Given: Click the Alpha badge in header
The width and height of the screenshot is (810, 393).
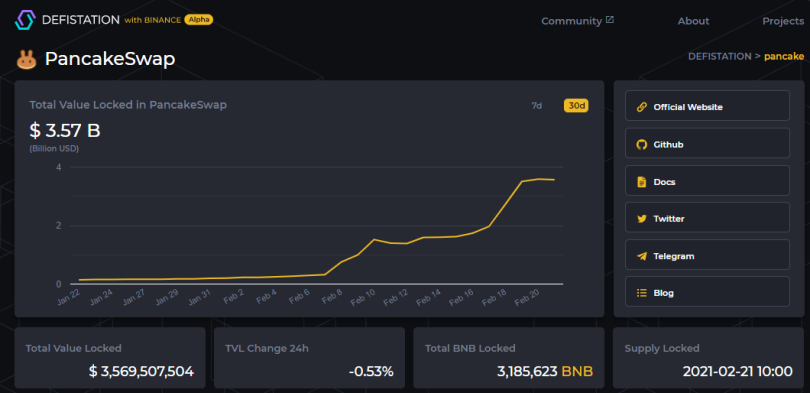Looking at the screenshot, I should [x=198, y=20].
